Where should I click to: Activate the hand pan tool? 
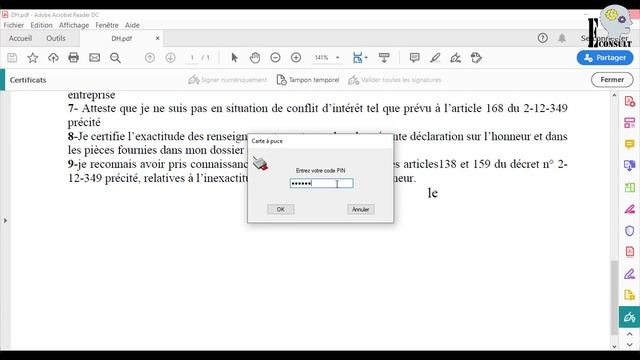(x=255, y=58)
